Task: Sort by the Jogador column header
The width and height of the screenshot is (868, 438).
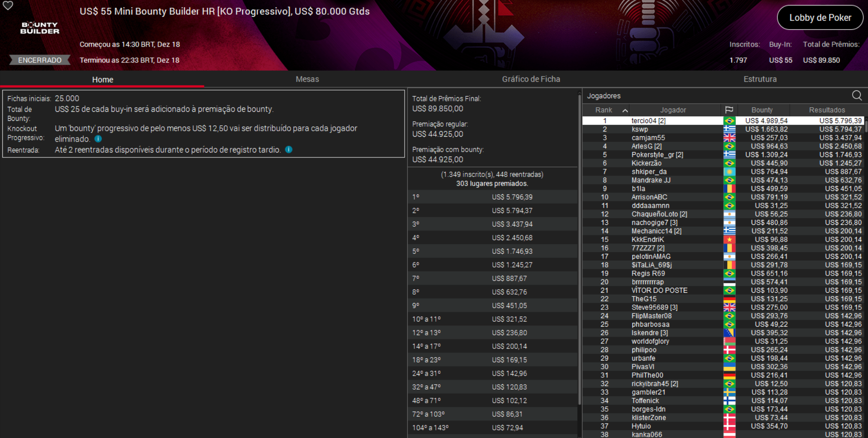Action: coord(673,109)
